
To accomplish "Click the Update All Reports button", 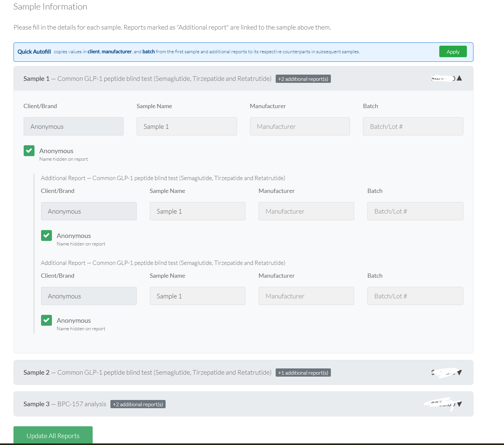I will [x=53, y=435].
